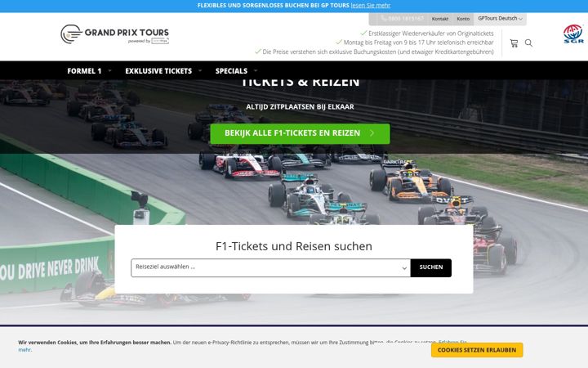Click text Montag bis Freitag telefonisch erreichbar
588x368 pixels.
point(418,43)
